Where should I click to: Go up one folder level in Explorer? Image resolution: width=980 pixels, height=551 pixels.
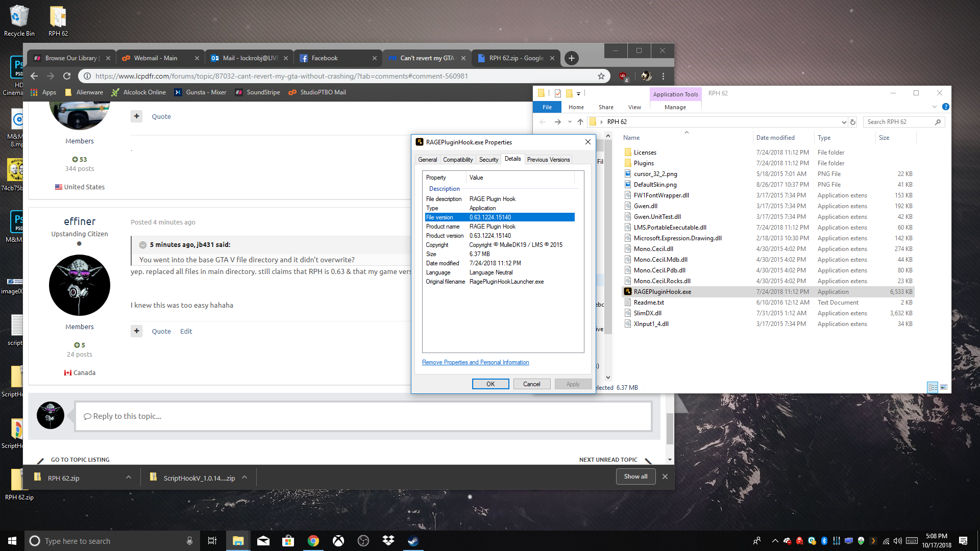click(580, 122)
